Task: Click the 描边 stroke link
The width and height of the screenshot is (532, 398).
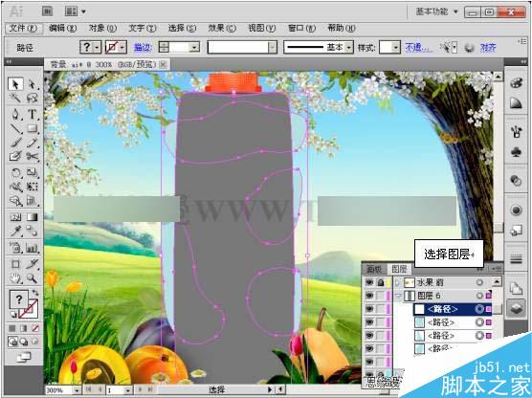Action: 143,48
